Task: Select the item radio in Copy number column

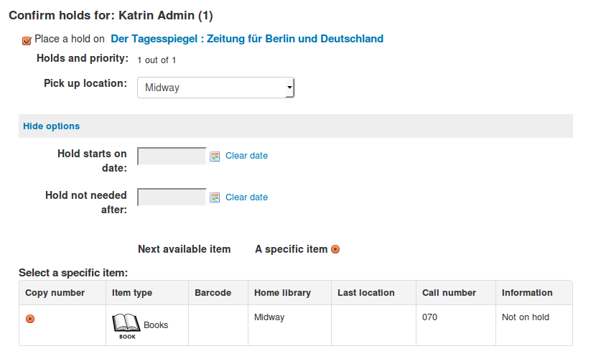Action: (x=30, y=319)
